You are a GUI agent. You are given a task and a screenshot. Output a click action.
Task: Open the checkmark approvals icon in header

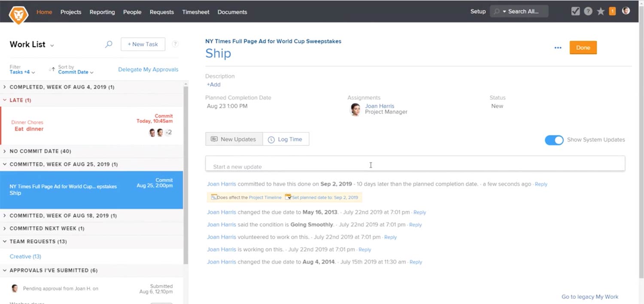coord(575,12)
